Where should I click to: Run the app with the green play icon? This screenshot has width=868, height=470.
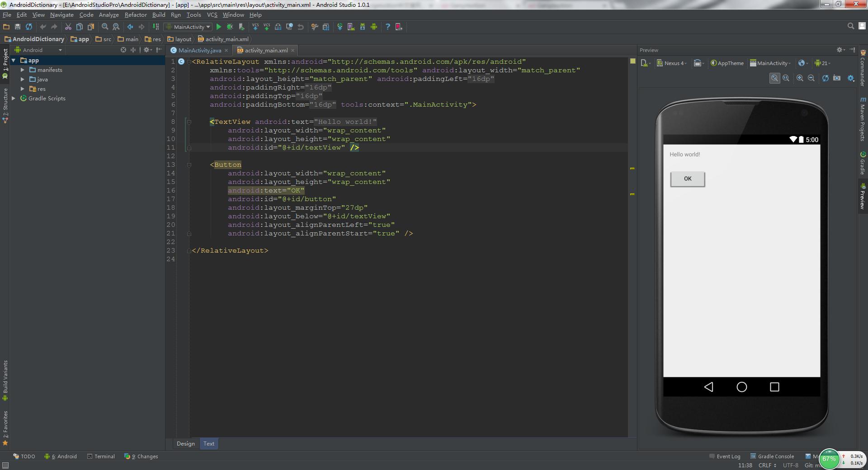(219, 27)
